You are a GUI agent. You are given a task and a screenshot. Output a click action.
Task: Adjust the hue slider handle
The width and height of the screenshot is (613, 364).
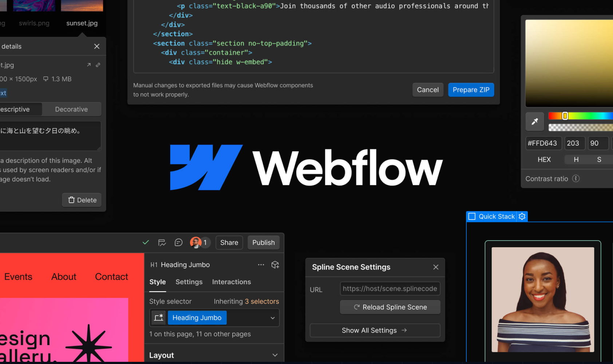pyautogui.click(x=565, y=116)
